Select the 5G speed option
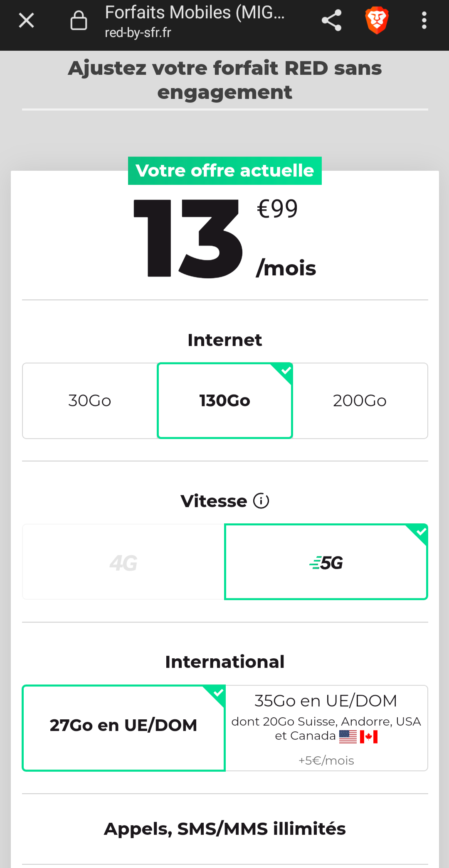Viewport: 449px width, 868px height. [x=326, y=562]
